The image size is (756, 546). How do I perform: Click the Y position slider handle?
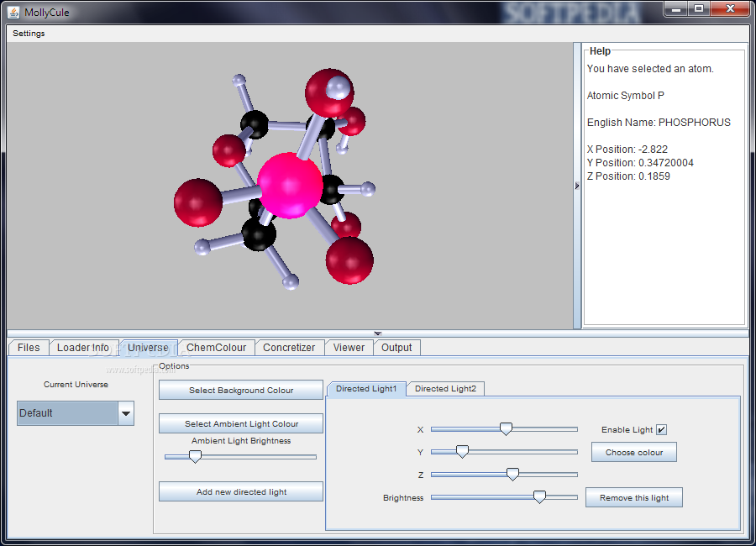(x=462, y=451)
